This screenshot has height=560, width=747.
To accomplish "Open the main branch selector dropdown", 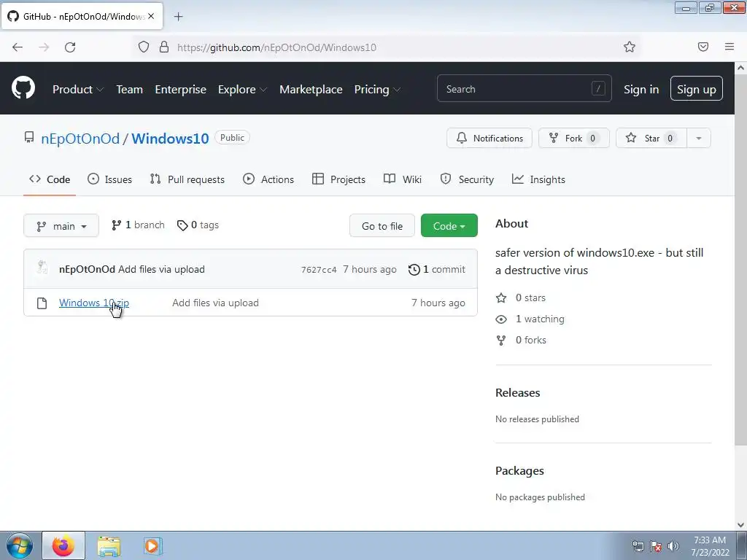I will [61, 226].
